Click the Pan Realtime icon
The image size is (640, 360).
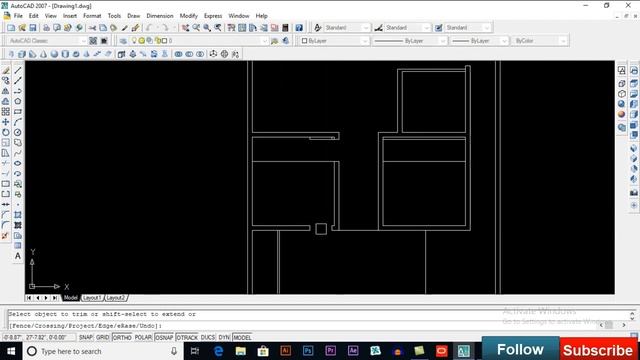tap(185, 28)
